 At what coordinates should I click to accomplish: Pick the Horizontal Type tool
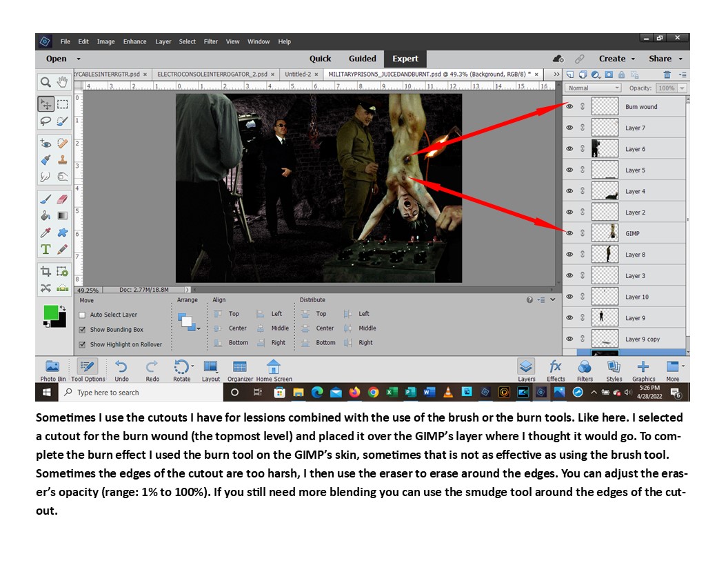tap(45, 249)
